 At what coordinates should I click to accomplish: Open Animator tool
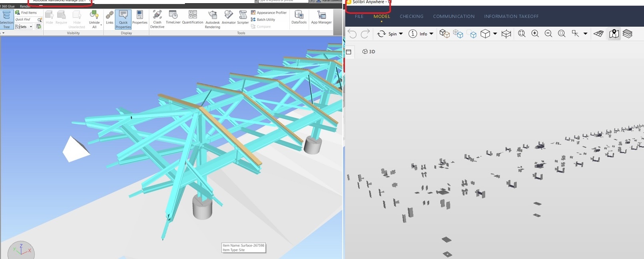coord(229,18)
